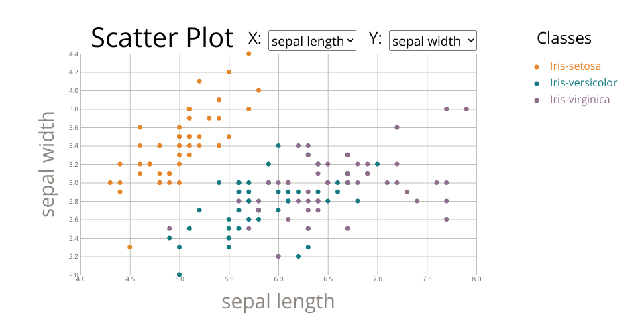
Task: Click the teal Iris-versicolor legend dot
Action: click(x=536, y=84)
